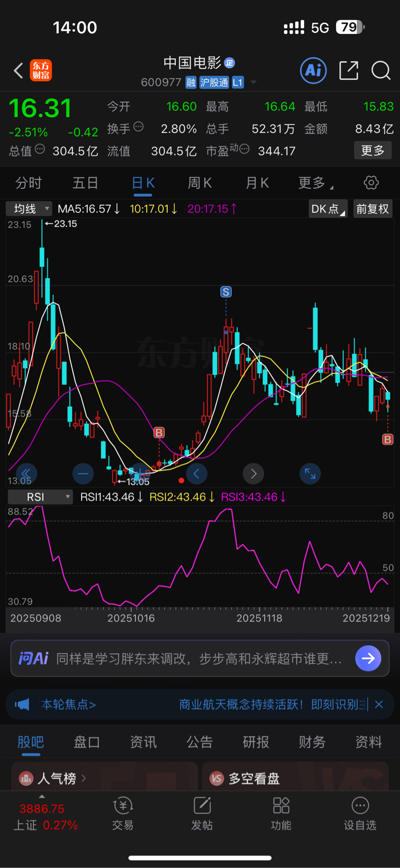Tap the battery 79 status indicator

(350, 27)
